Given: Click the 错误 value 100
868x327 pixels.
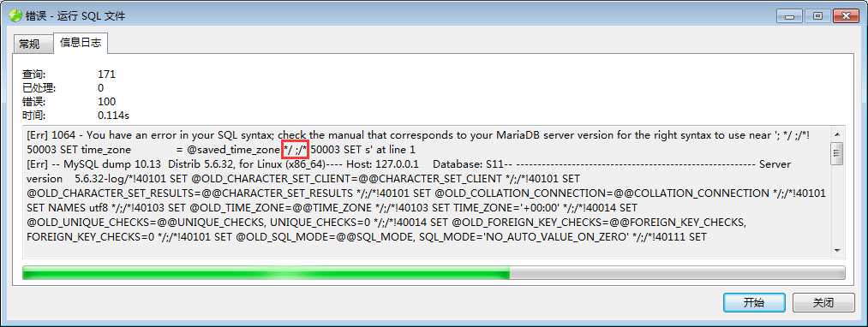Looking at the screenshot, I should [x=106, y=102].
